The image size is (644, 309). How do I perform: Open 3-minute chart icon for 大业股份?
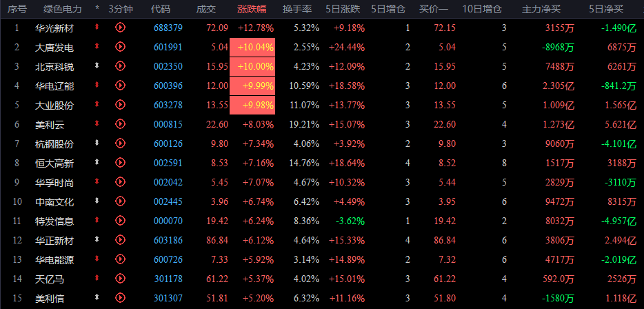[120, 104]
